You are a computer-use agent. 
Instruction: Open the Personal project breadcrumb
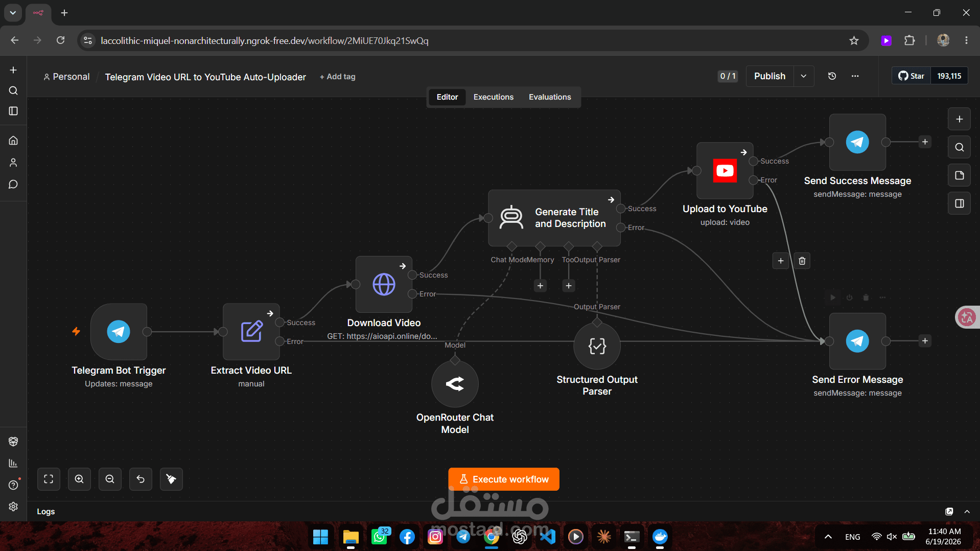(66, 77)
